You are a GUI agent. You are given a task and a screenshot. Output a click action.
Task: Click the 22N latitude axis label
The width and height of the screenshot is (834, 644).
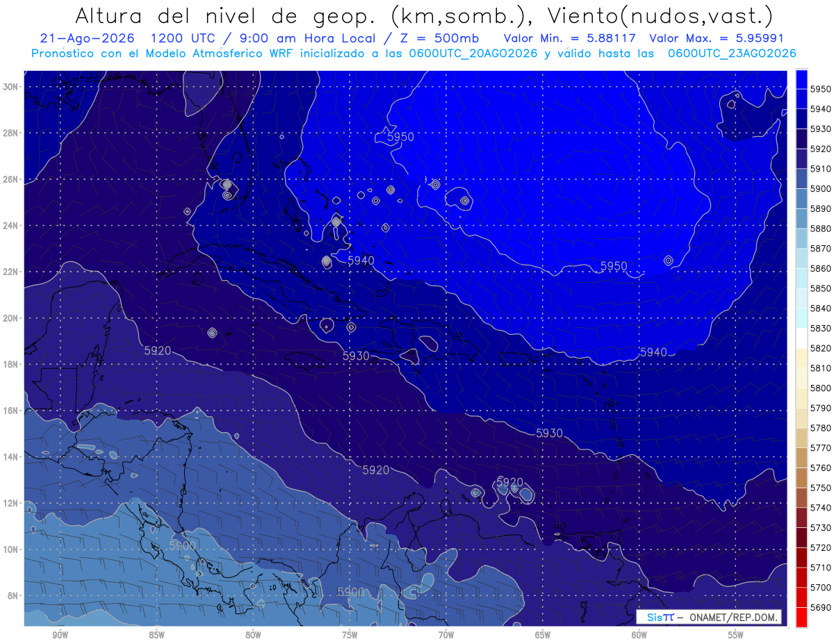tap(12, 272)
